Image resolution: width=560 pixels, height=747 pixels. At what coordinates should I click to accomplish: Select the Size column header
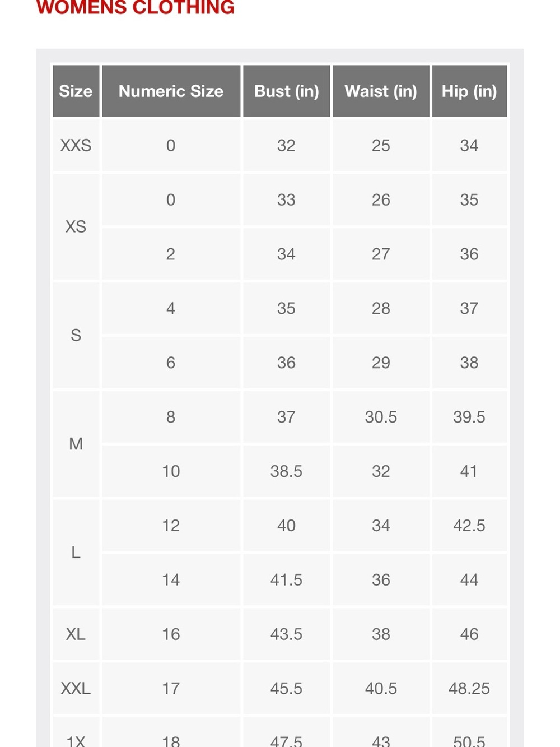tap(76, 91)
